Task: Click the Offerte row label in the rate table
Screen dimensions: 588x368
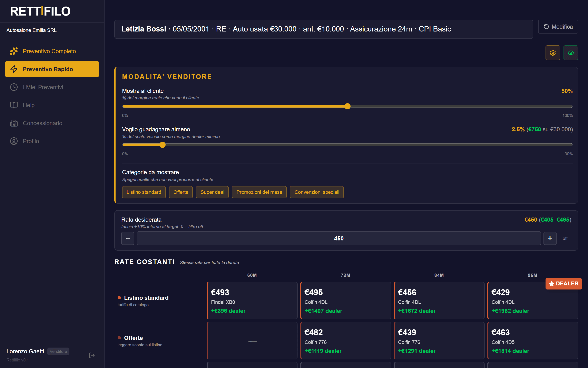Action: click(x=133, y=338)
